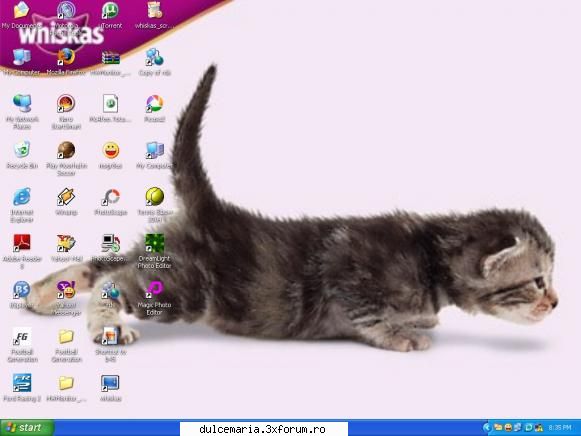Open the image shortcut over the kitten's paw

[110, 336]
